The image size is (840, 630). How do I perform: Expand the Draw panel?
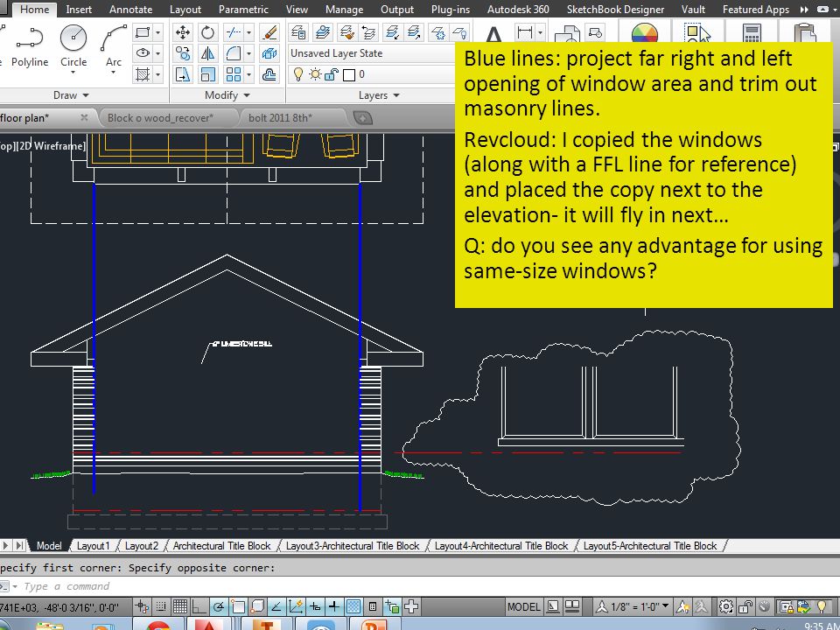[71, 95]
